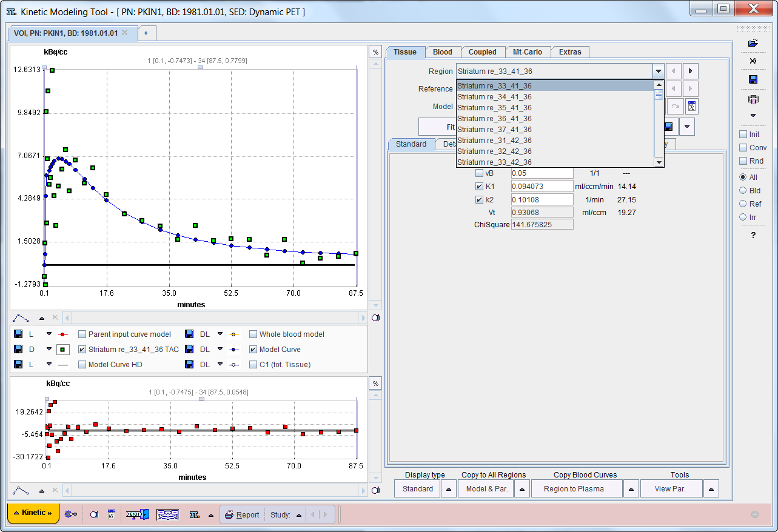Select Striatum re_35_41_36 from region list
Viewport: 778px width, 532px height.
pos(555,108)
